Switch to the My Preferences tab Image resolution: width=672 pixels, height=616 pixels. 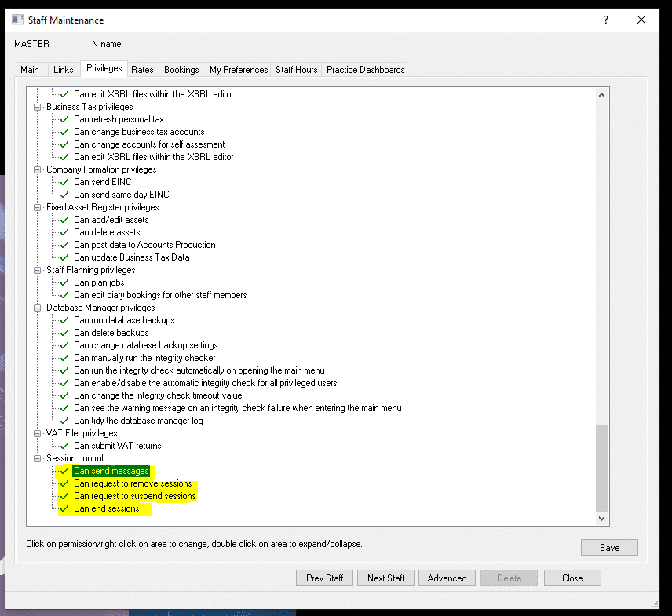[x=237, y=69]
